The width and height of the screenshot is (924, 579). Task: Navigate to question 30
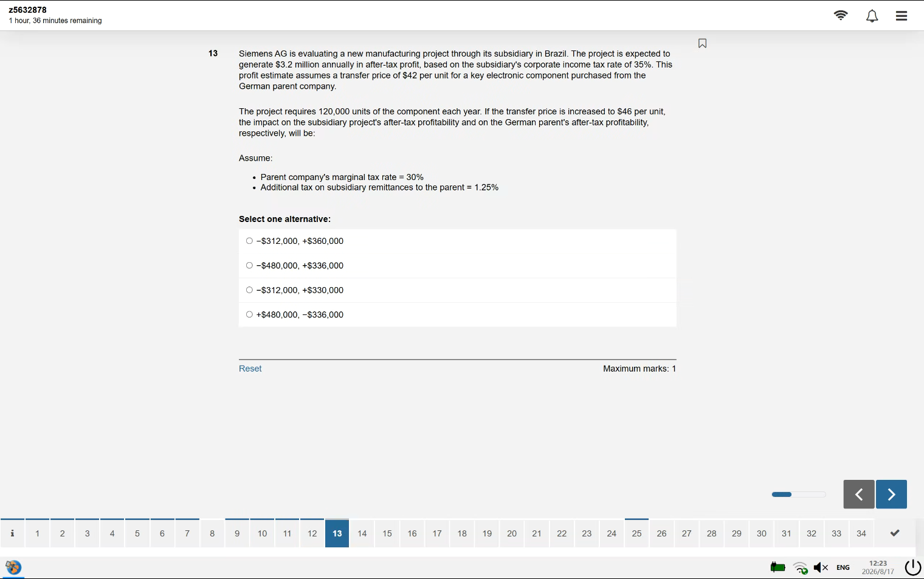coord(762,533)
